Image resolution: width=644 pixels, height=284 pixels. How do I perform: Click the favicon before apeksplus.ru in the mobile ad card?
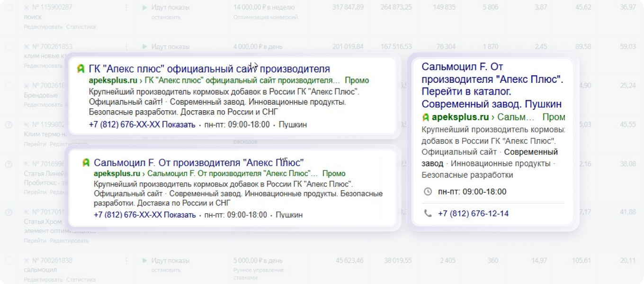point(426,117)
